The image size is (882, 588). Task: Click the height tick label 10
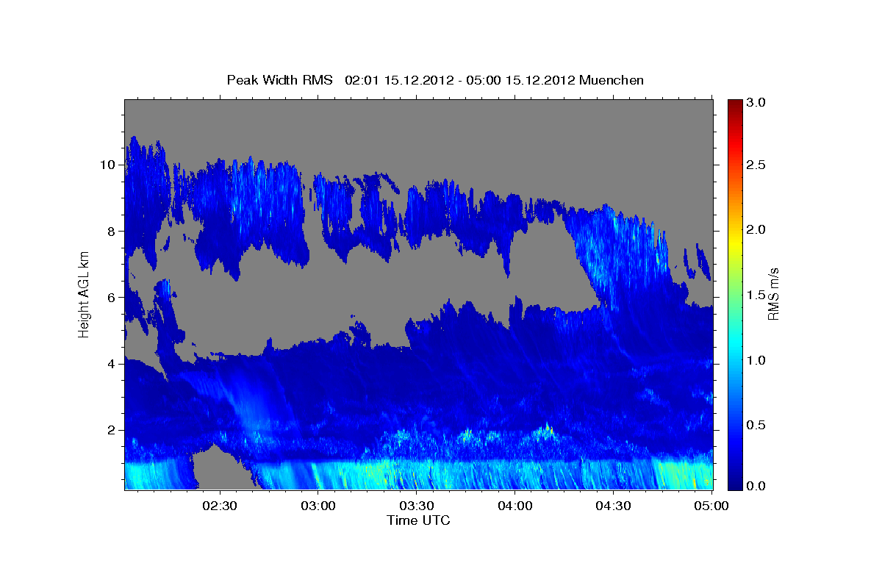click(107, 165)
